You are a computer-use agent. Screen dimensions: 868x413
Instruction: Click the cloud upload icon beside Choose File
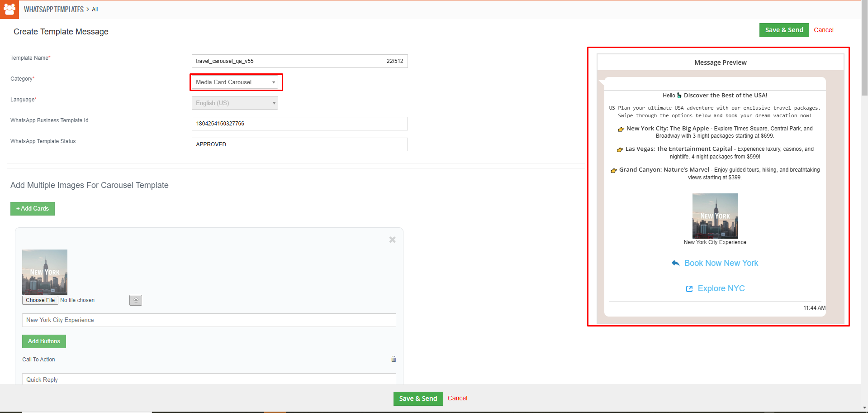point(135,300)
